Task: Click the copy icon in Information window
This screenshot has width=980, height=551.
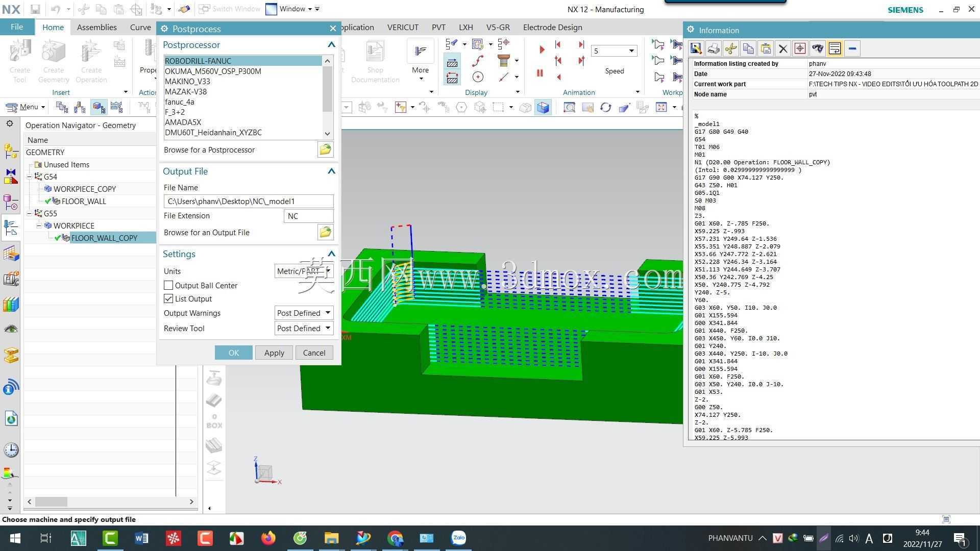Action: pos(748,48)
